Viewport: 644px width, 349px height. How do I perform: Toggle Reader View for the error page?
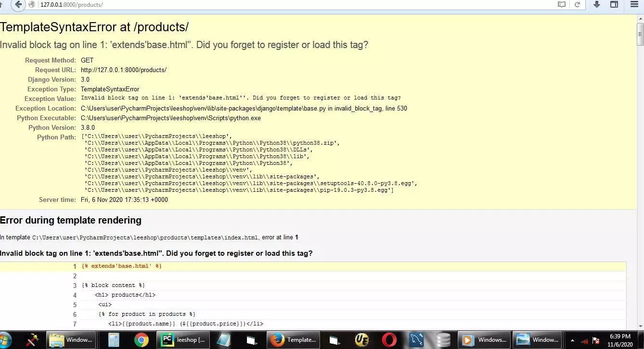click(561, 4)
